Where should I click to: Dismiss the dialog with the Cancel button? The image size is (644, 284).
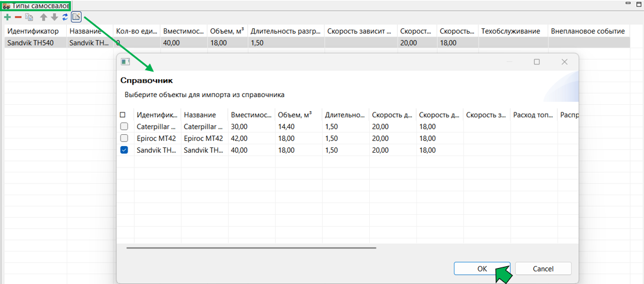tap(543, 269)
